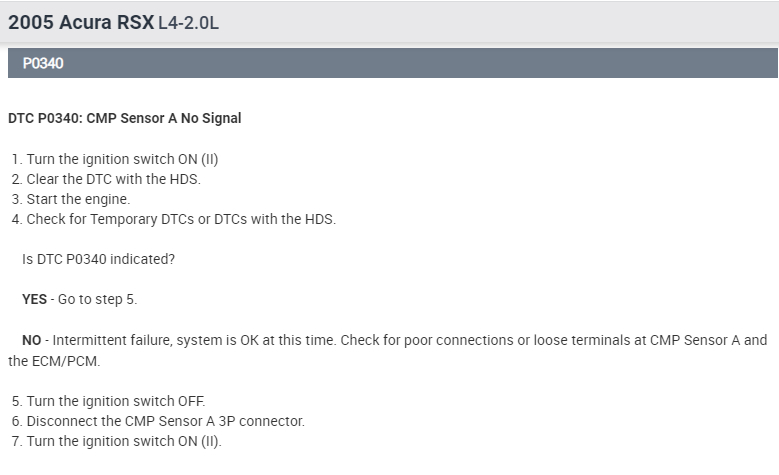Click the 2005 Acura RSX vehicle title
The image size is (779, 475).
click(x=80, y=20)
